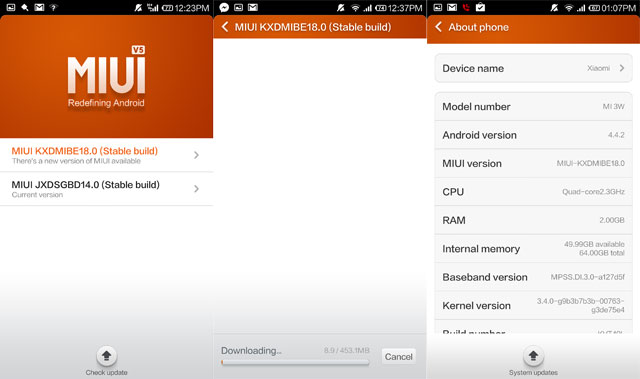Tap the System updates label
640x379 pixels.
click(533, 372)
